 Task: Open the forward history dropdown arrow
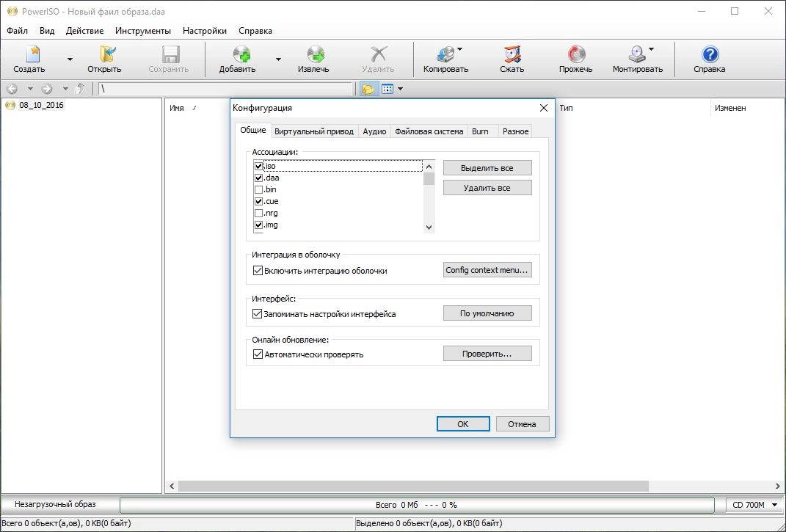click(x=65, y=90)
